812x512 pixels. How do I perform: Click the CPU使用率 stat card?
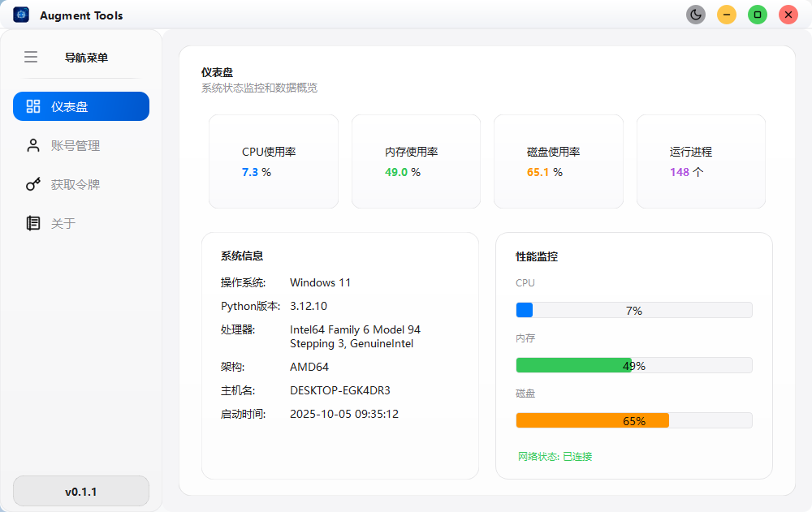click(274, 161)
